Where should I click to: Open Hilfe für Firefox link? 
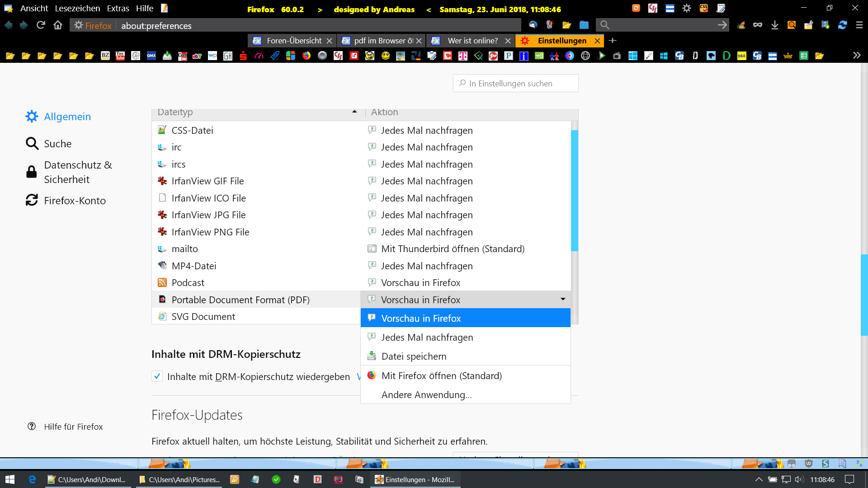[73, 427]
